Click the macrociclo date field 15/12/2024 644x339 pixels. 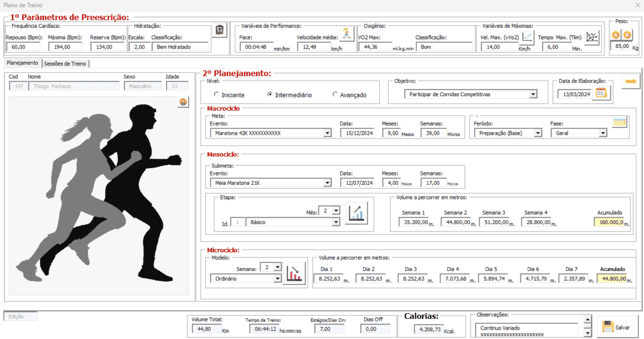coord(357,133)
